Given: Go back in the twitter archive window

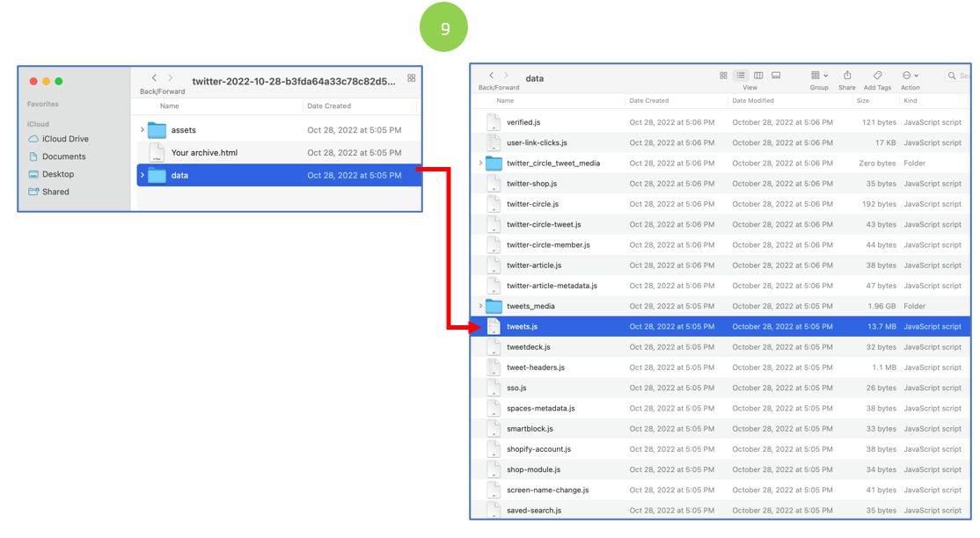Looking at the screenshot, I should [x=154, y=78].
